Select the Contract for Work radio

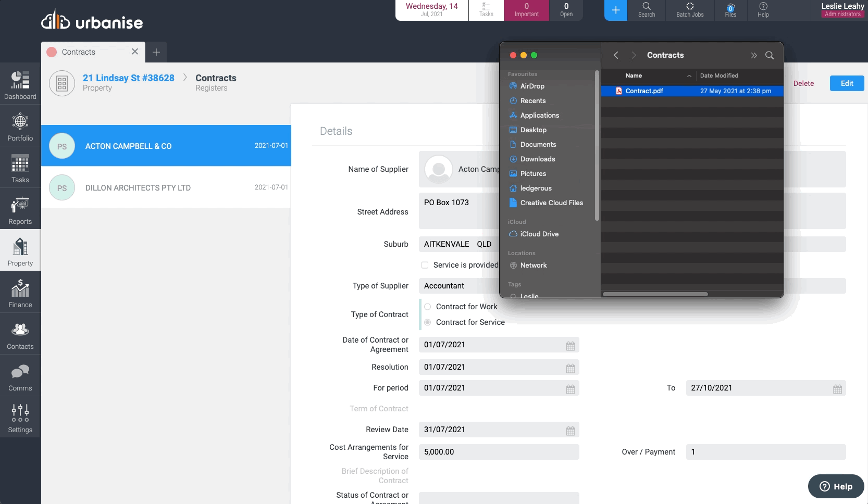427,307
